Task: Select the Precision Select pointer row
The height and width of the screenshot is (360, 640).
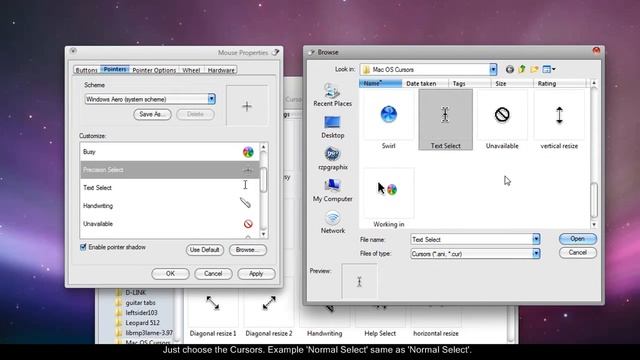Action: point(169,170)
